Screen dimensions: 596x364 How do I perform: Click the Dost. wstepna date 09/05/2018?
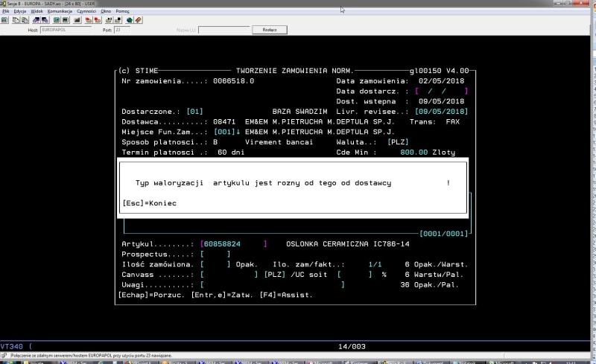(441, 101)
